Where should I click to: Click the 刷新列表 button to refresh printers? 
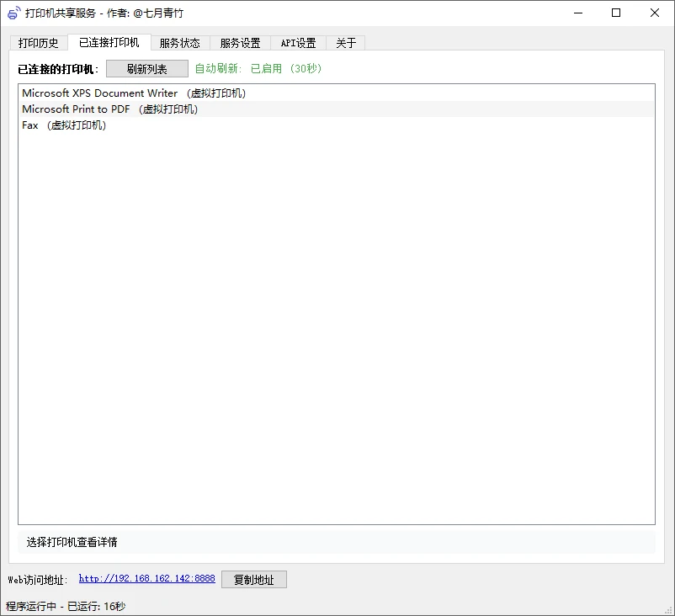tap(146, 68)
